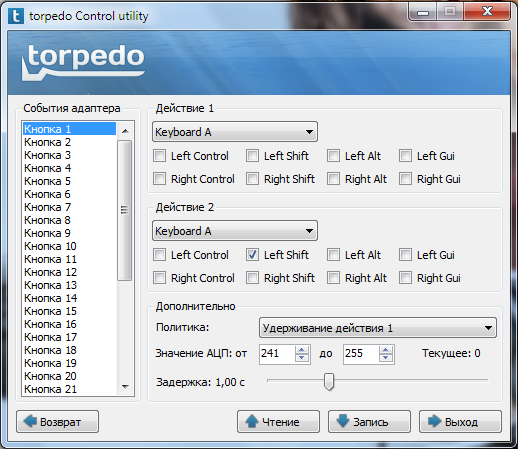Click the Запись write button
The width and height of the screenshot is (518, 449).
(369, 422)
